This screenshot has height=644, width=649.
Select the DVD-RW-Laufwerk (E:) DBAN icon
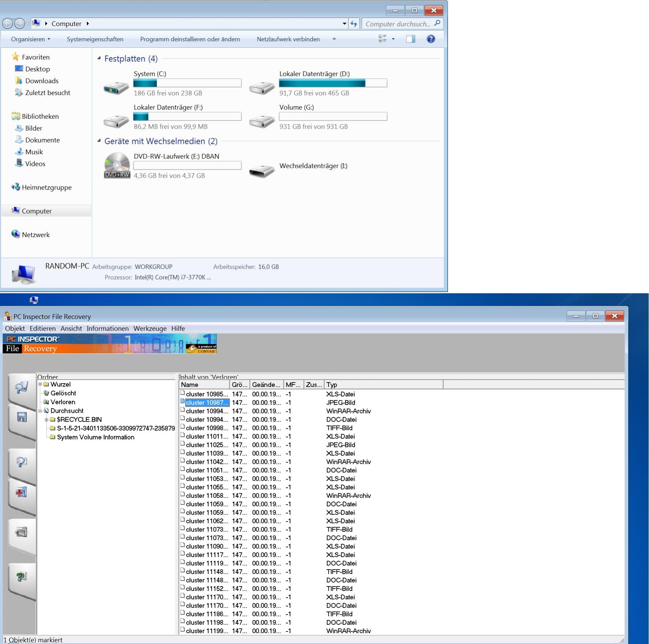(117, 165)
